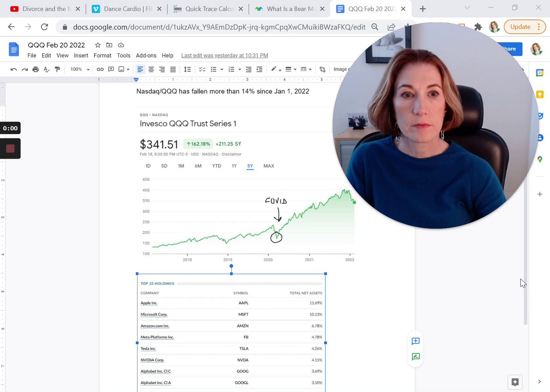Toggle the checklist format
The height and width of the screenshot is (392, 550).
(202, 69)
